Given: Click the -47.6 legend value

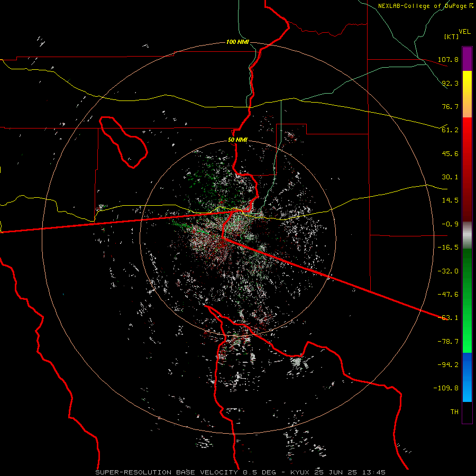Looking at the screenshot, I should [x=448, y=295].
